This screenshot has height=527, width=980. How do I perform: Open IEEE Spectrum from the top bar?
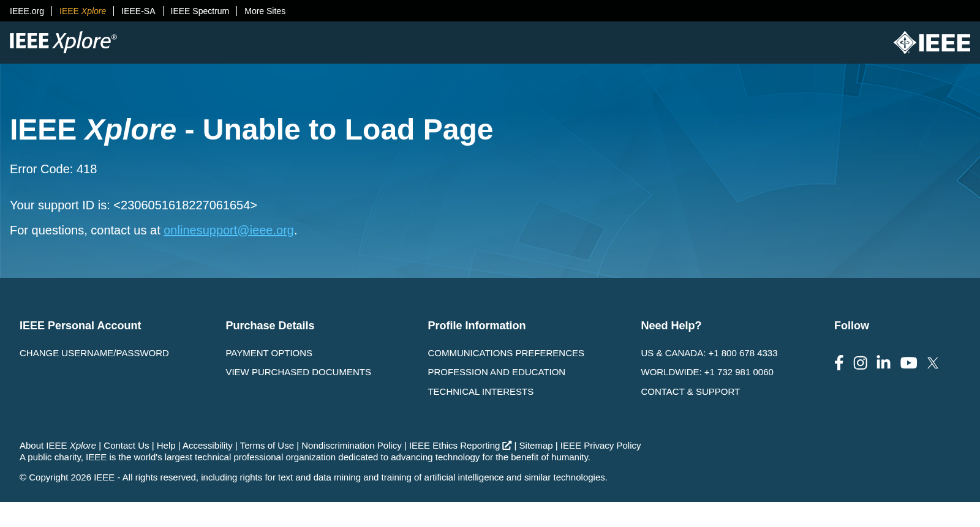200,11
